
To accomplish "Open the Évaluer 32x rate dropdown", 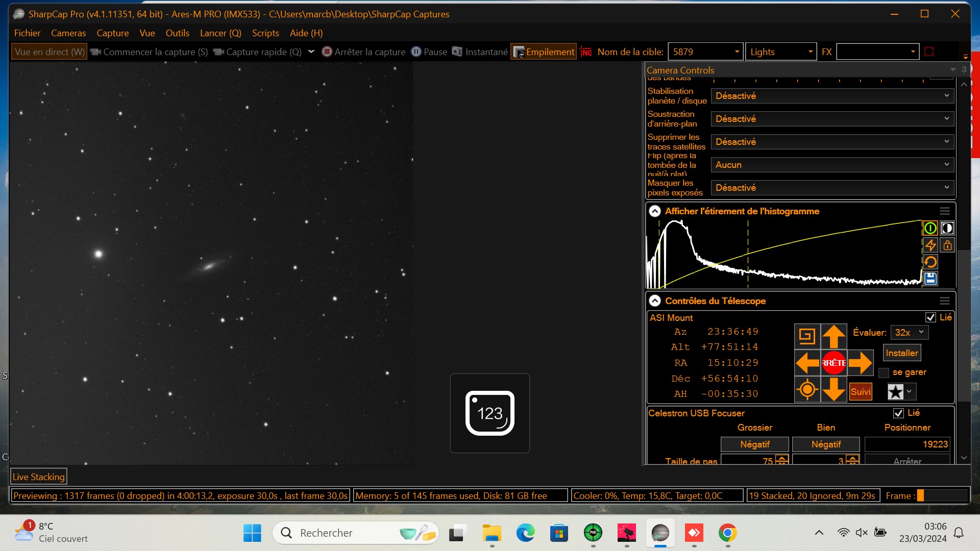I will [x=909, y=333].
